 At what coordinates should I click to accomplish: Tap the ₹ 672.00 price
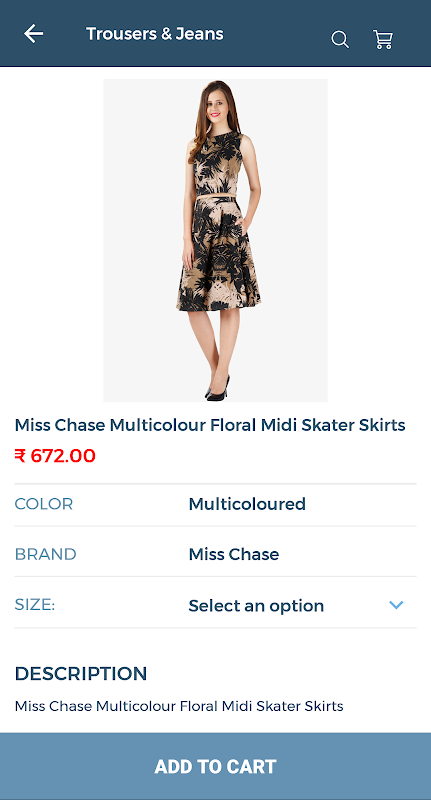point(55,456)
